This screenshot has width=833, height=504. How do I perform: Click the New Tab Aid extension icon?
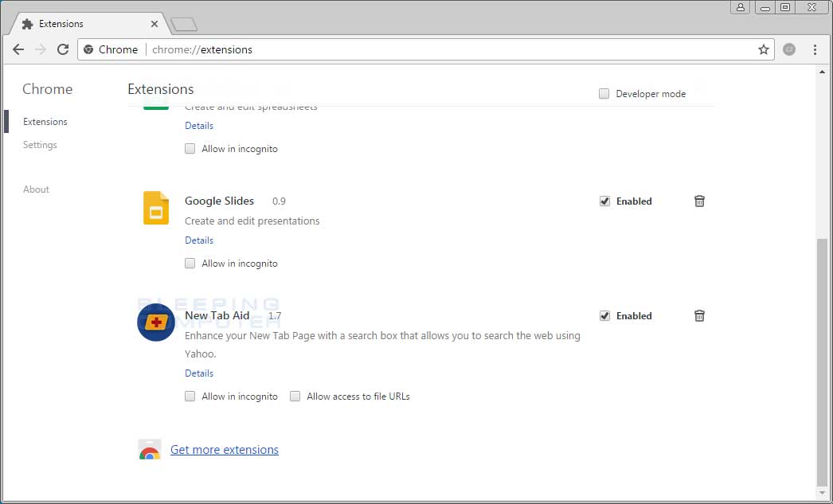(155, 322)
